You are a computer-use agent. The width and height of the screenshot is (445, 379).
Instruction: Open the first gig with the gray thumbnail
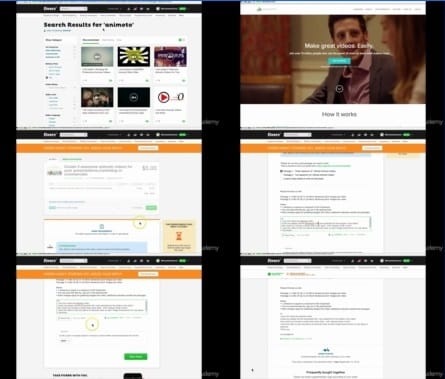tap(97, 57)
